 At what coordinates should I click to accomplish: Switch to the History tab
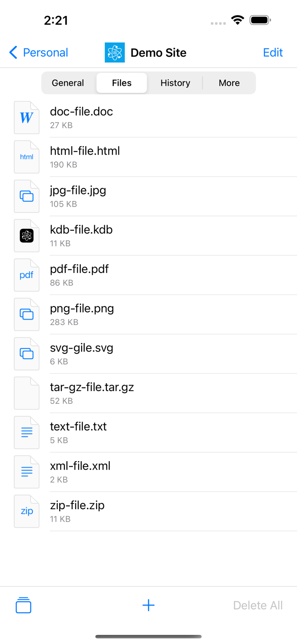pyautogui.click(x=175, y=83)
